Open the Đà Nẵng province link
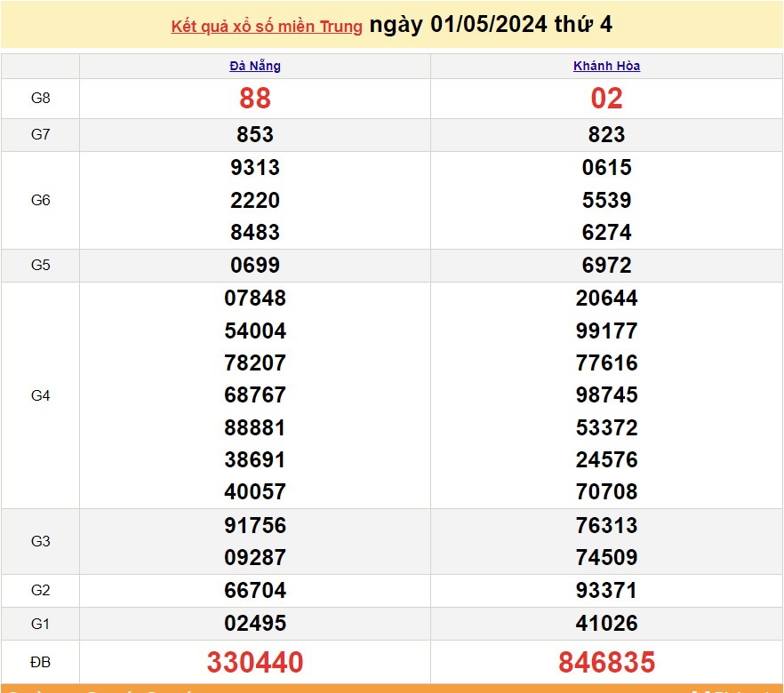 (255, 66)
